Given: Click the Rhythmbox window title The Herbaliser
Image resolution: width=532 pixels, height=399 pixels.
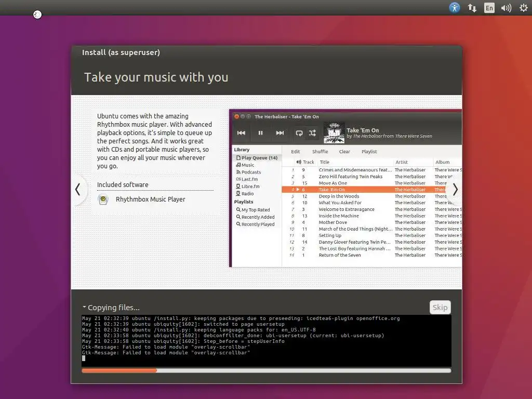Looking at the screenshot, I should 286,116.
